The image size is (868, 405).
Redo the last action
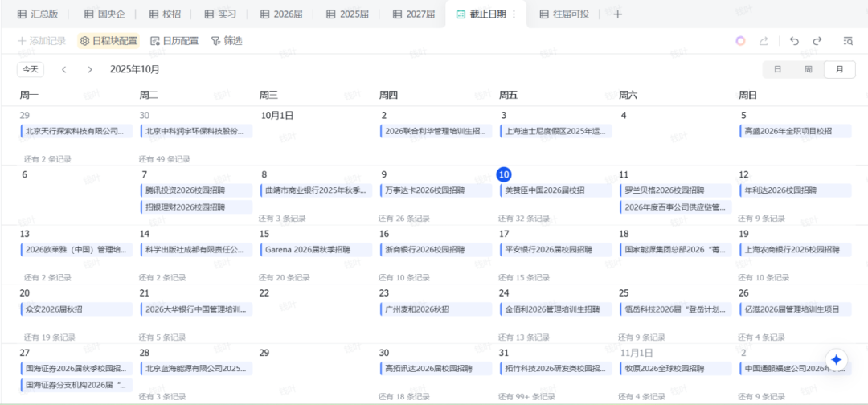[x=817, y=40]
